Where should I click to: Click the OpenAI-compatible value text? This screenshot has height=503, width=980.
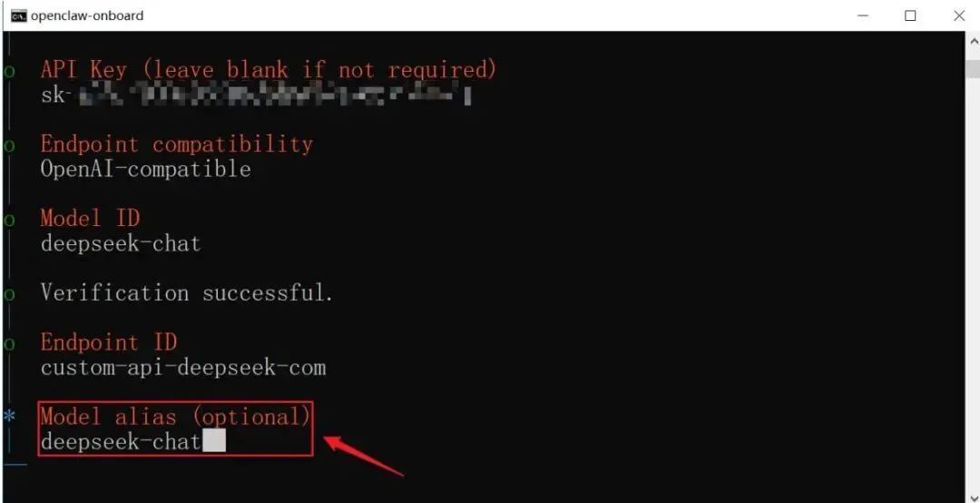coord(145,169)
